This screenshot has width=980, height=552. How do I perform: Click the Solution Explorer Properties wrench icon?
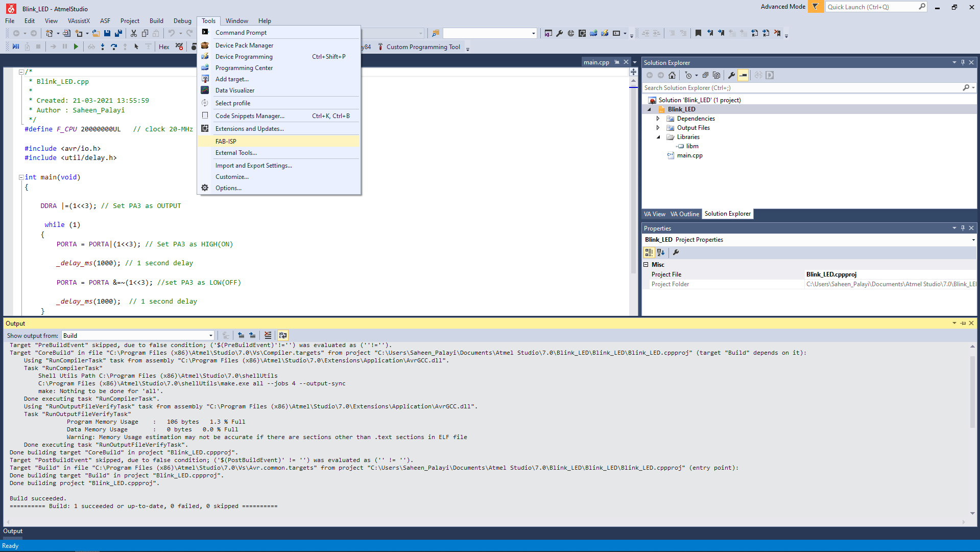click(x=731, y=75)
